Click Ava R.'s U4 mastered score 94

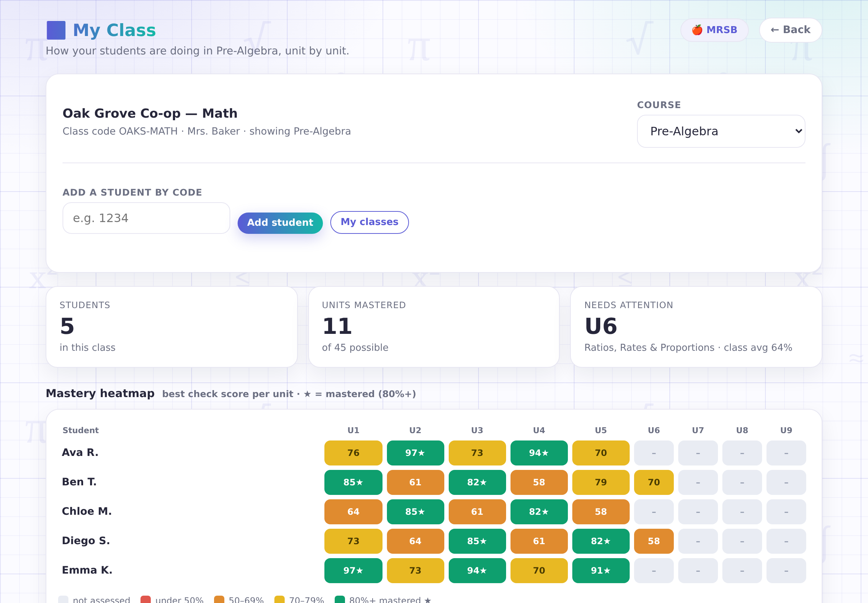(x=539, y=453)
